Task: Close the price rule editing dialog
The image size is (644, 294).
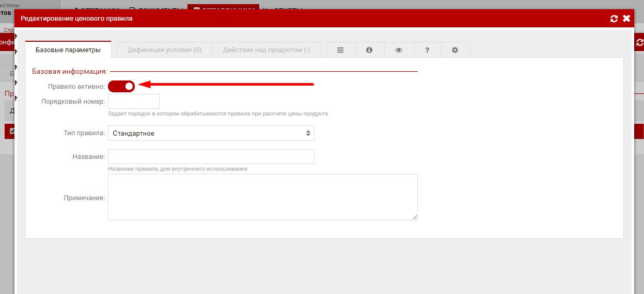Action: 626,19
